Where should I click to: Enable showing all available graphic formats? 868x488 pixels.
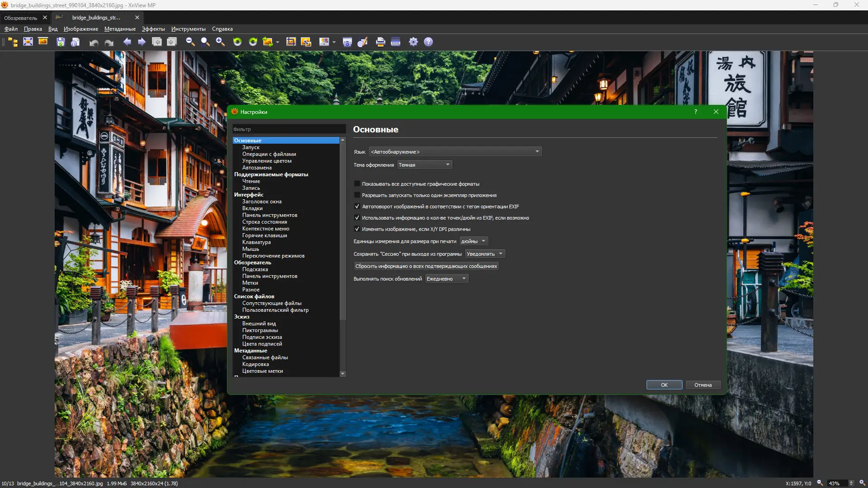(357, 184)
